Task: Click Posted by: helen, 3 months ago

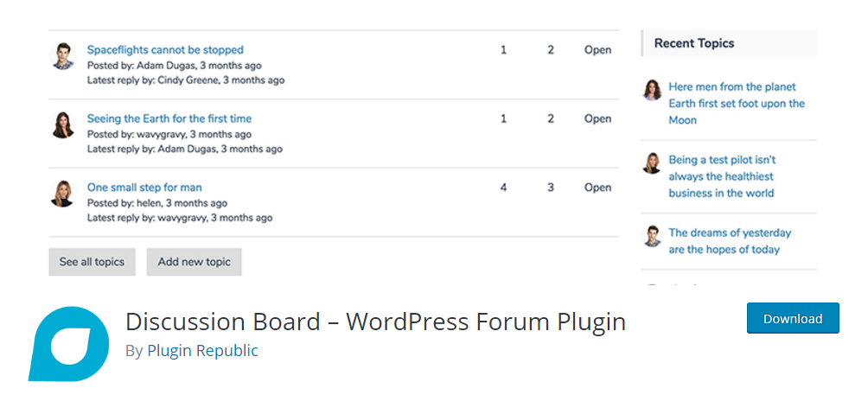Action: tap(156, 202)
